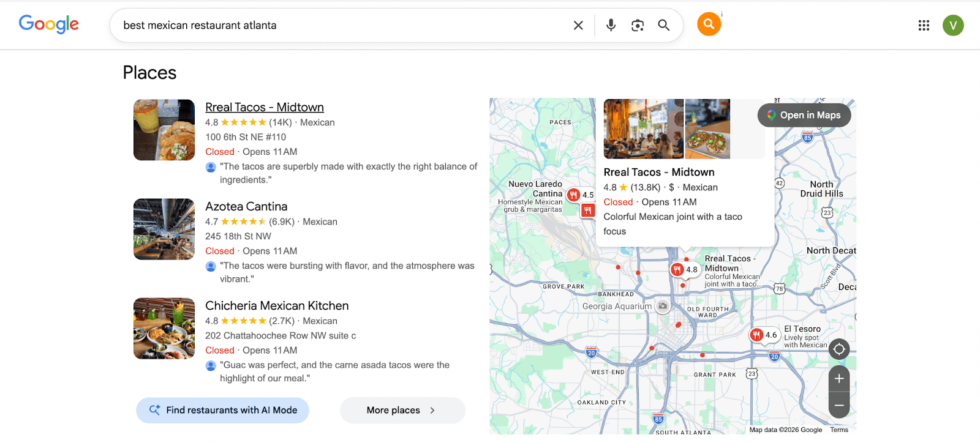Image resolution: width=980 pixels, height=443 pixels.
Task: Open the Google account avatar V
Action: click(953, 25)
